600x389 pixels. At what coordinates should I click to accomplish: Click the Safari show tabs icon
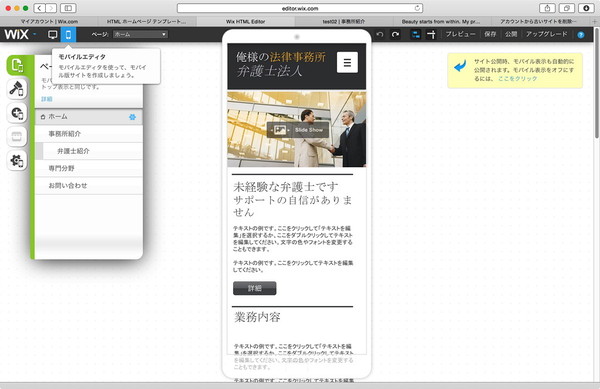566,8
